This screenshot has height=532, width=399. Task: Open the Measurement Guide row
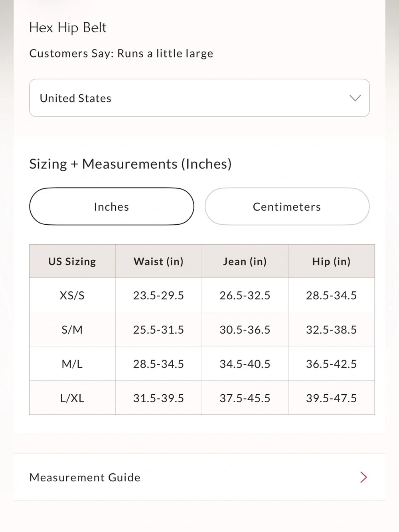(x=199, y=477)
